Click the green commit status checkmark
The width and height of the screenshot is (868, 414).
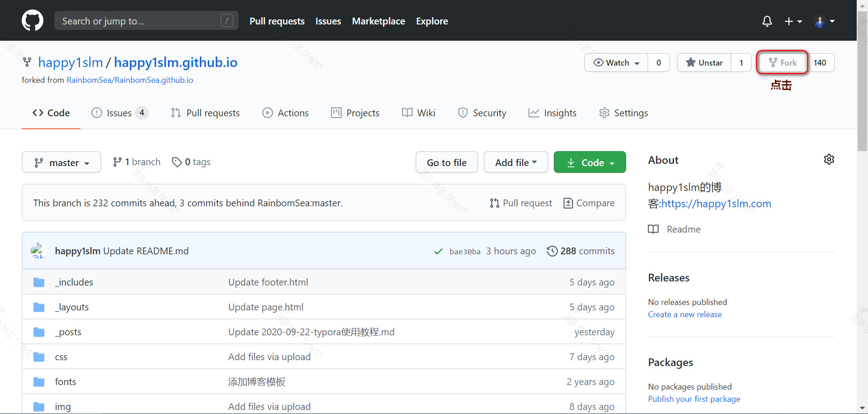tap(438, 251)
